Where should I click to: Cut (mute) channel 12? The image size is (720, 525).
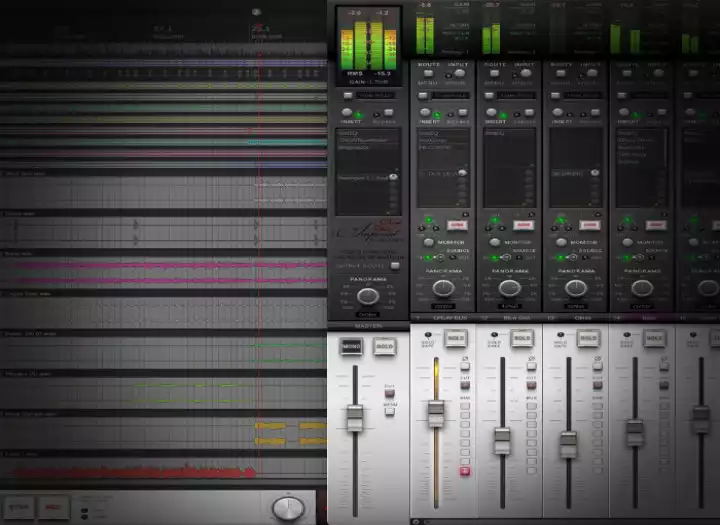click(531, 385)
